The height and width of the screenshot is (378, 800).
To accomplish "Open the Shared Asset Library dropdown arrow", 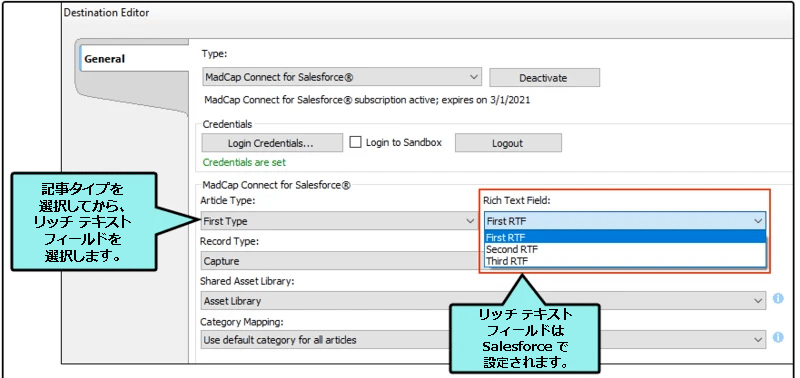I will click(x=759, y=300).
